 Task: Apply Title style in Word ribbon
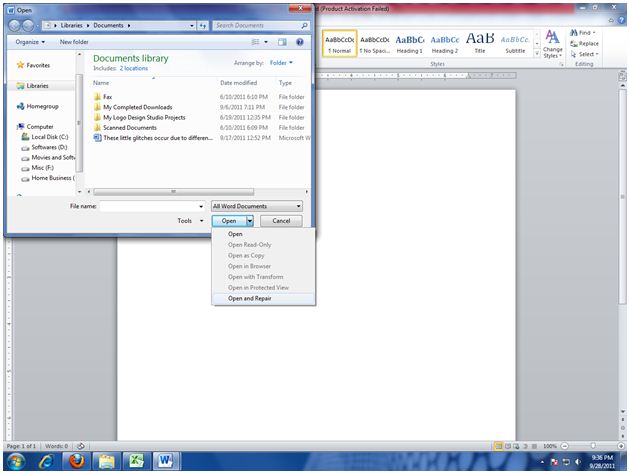480,43
